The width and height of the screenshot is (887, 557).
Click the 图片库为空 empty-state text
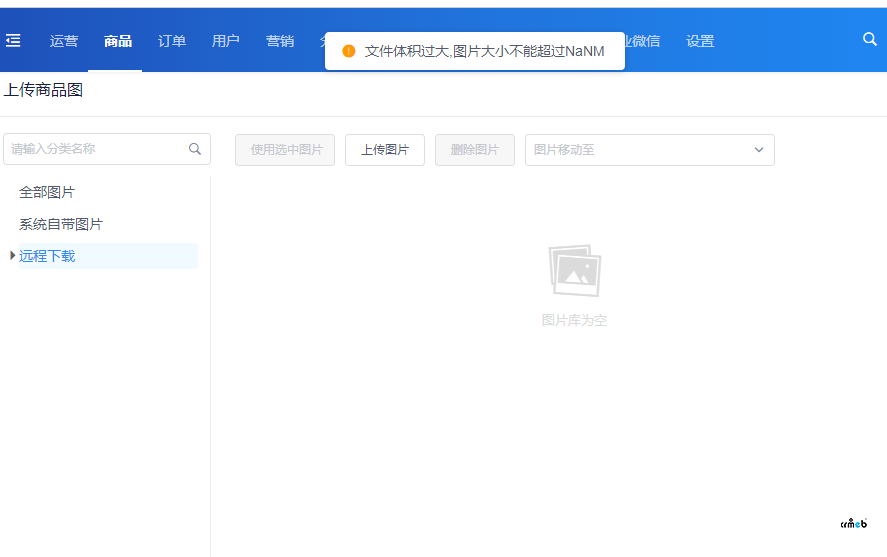tap(574, 320)
